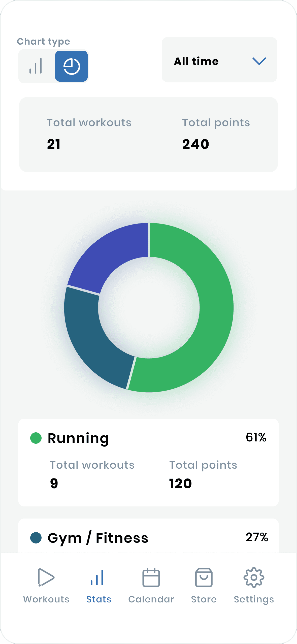Image resolution: width=297 pixels, height=644 pixels.
Task: Click the Gym / Fitness color dot
Action: (x=36, y=538)
